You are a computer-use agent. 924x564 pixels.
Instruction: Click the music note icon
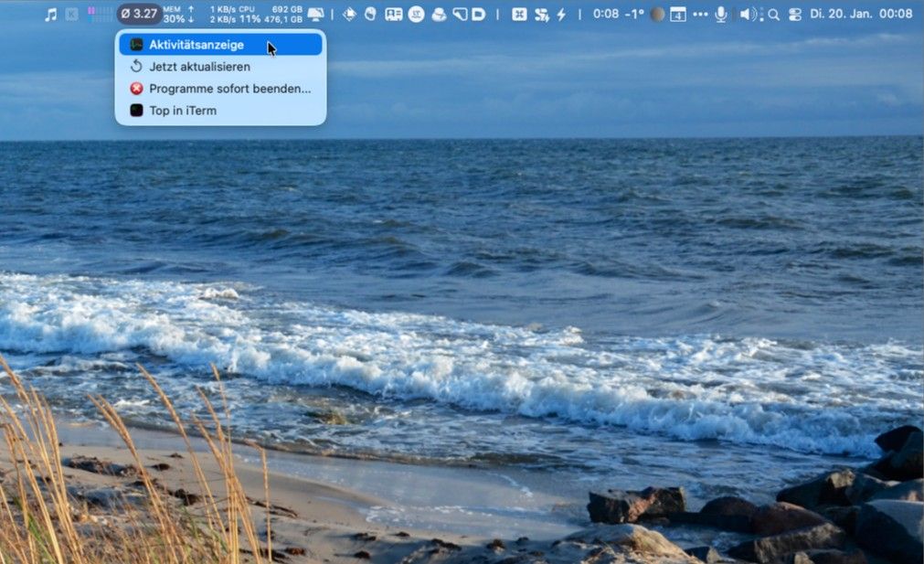coord(50,14)
